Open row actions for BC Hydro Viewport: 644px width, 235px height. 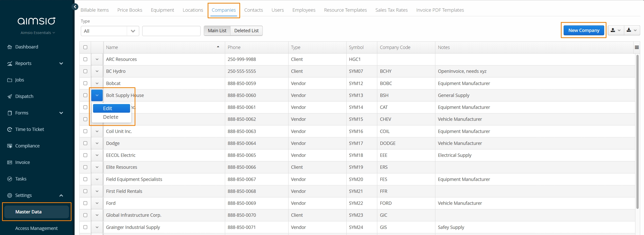coord(97,71)
